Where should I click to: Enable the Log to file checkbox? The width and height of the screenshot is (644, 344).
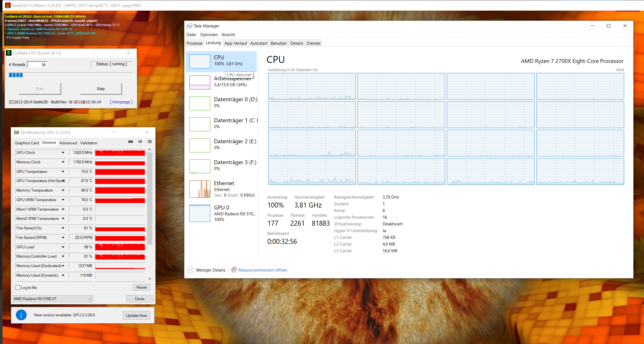pyautogui.click(x=18, y=288)
